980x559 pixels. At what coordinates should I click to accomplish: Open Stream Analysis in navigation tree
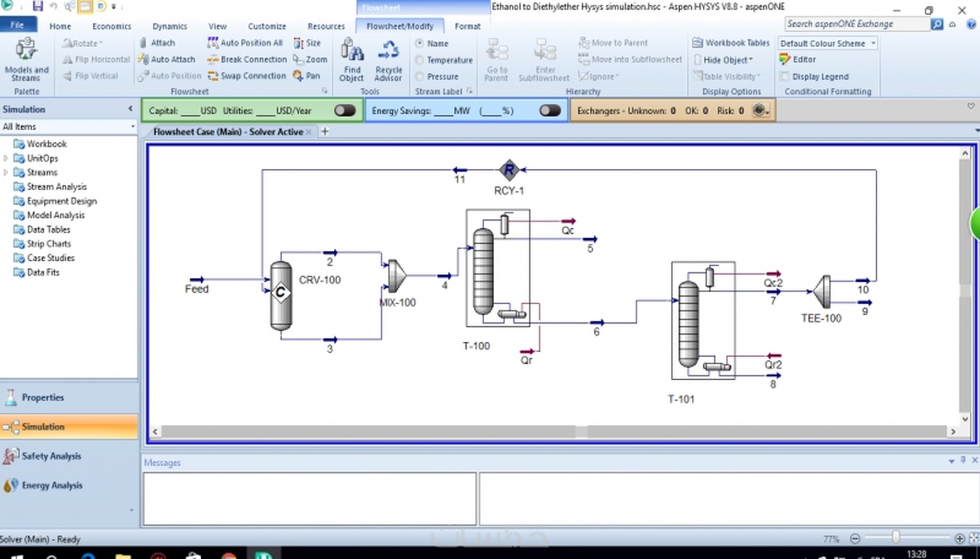click(56, 187)
